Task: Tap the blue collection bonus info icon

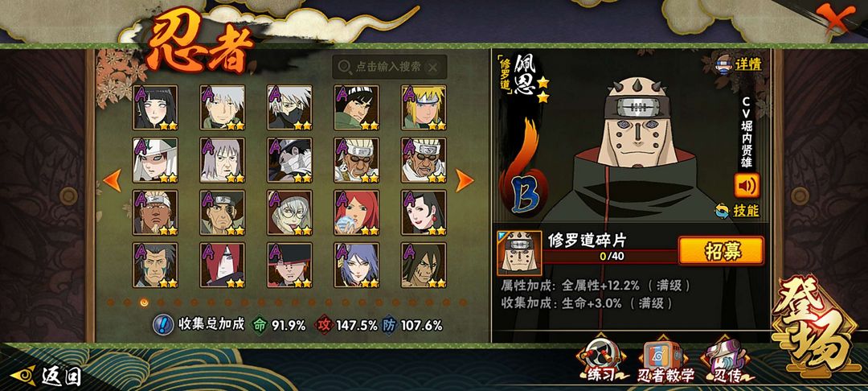Action: (162, 325)
